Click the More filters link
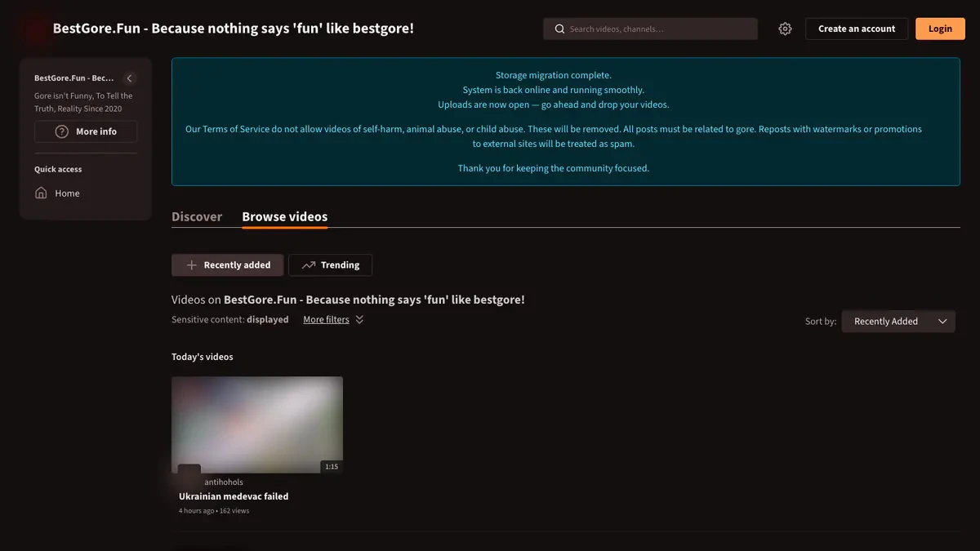The image size is (980, 551). (x=326, y=320)
